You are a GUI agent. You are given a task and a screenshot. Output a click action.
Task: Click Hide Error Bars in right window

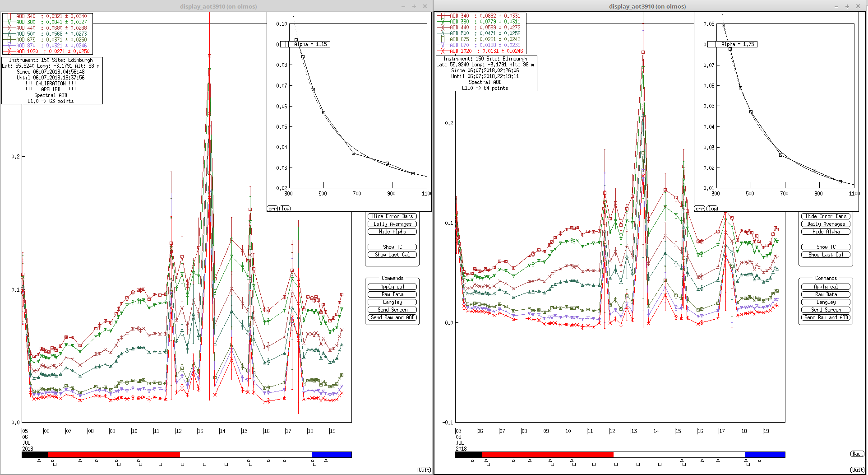coord(826,216)
